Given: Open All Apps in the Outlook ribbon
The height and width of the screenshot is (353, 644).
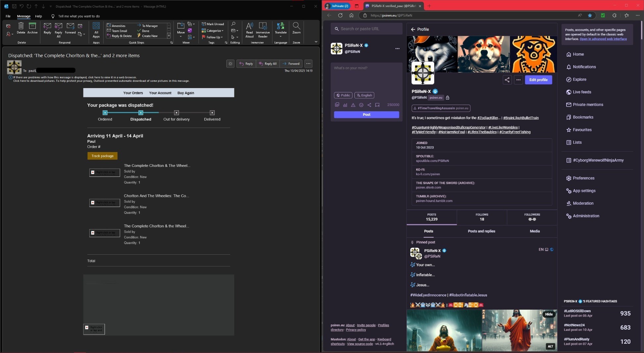Looking at the screenshot, I should point(96,30).
